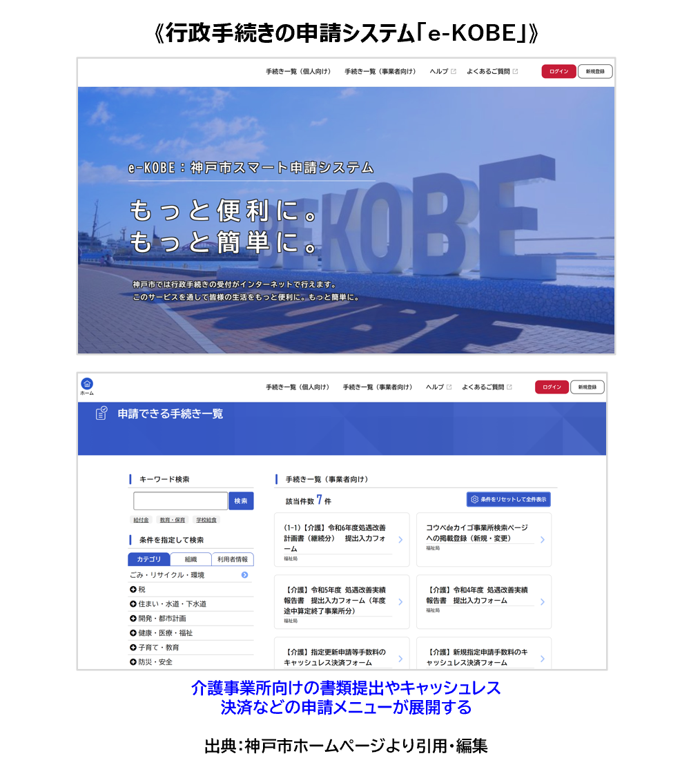This screenshot has height=776, width=700.
Task: Switch to the 利用者情報 tab
Action: (233, 559)
